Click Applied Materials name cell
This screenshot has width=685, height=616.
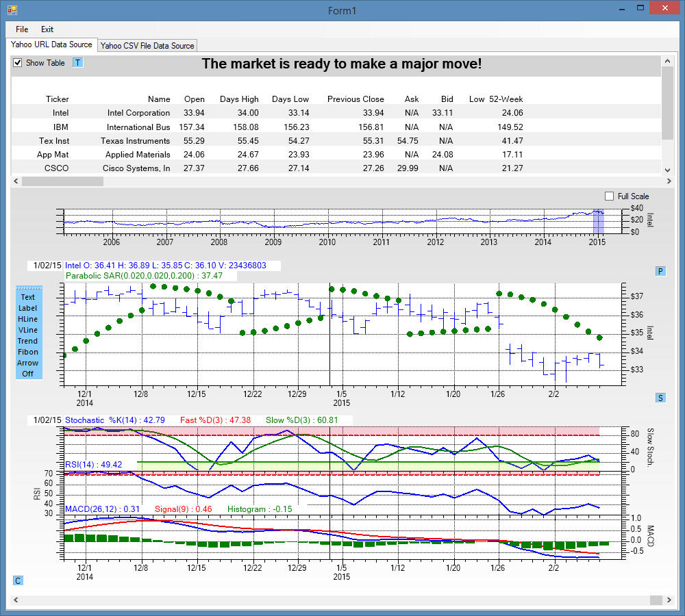click(138, 155)
